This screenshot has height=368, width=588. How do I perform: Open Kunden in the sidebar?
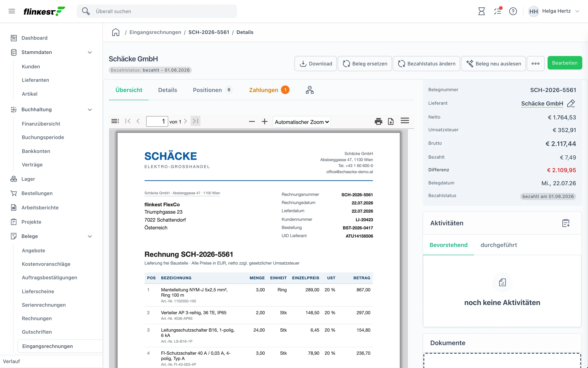(x=31, y=66)
